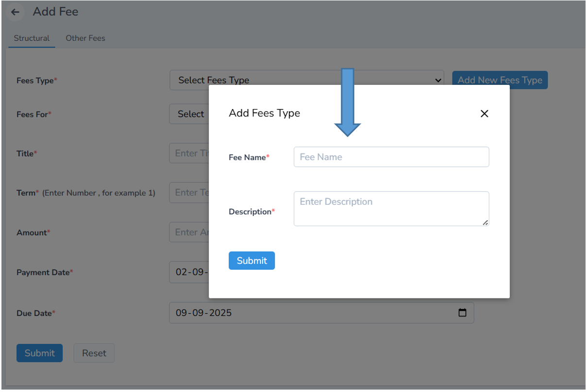The image size is (586, 392).
Task: Reset the Add Fee form
Action: point(94,353)
